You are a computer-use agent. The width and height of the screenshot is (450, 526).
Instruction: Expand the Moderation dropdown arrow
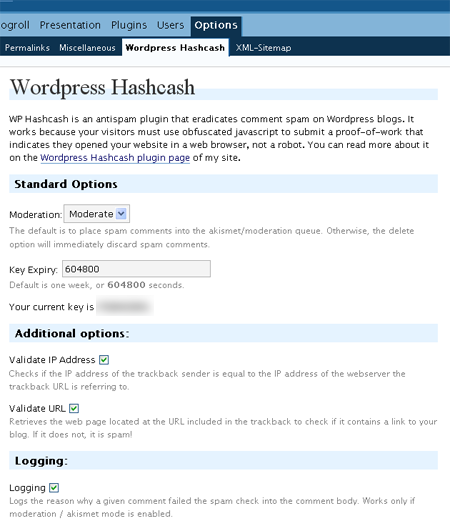point(121,213)
